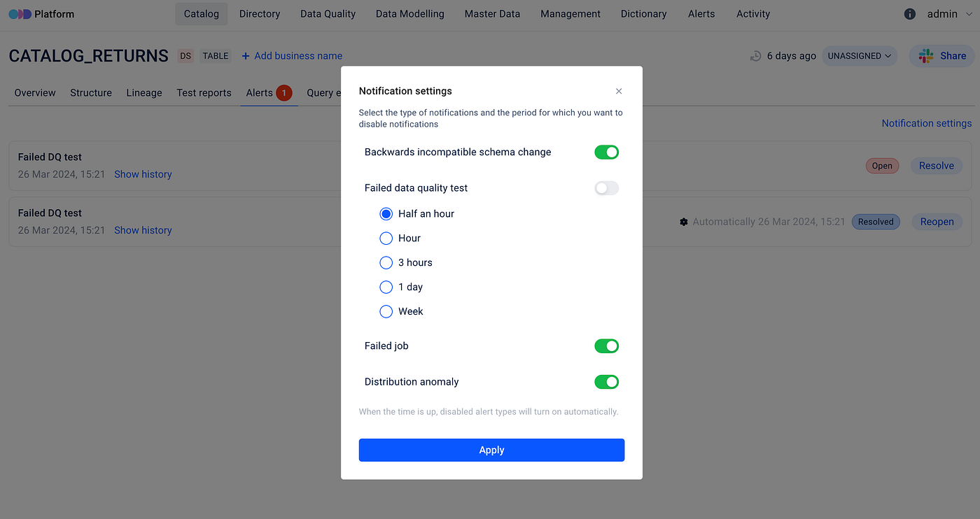Click the history clock icon near '6 days ago'
Image resolution: width=980 pixels, height=519 pixels.
coord(755,56)
